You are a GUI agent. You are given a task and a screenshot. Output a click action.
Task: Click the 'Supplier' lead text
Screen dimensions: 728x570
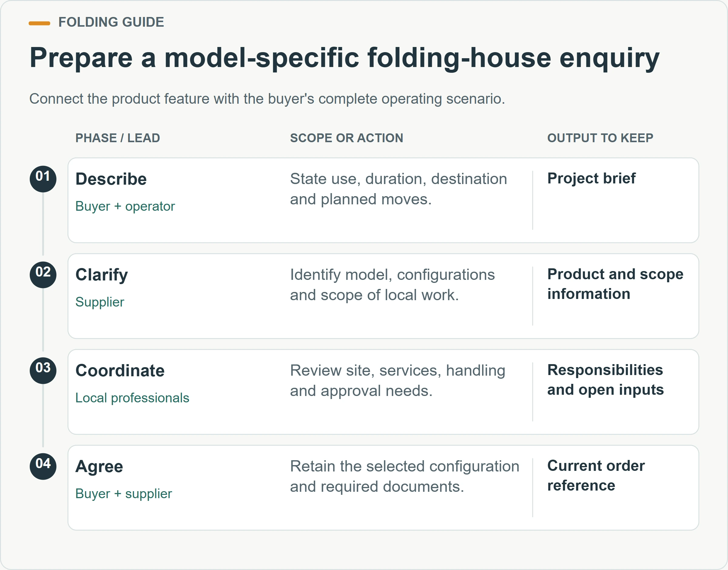pos(100,302)
